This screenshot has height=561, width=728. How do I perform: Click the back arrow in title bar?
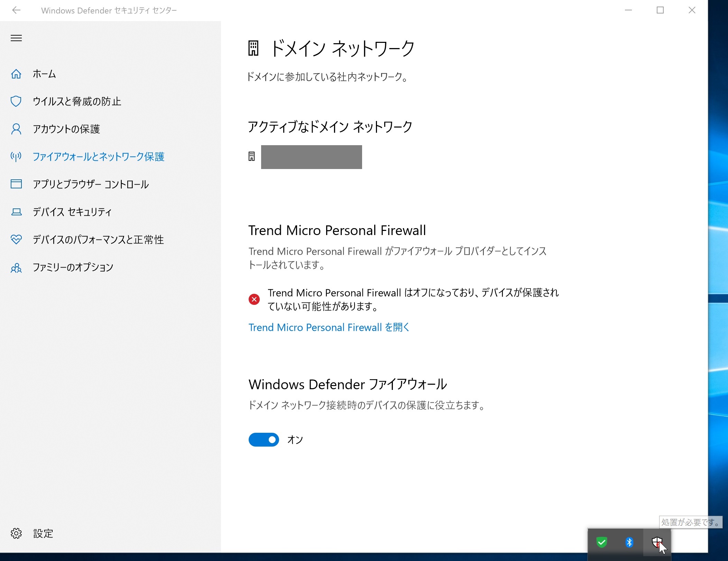(16, 10)
